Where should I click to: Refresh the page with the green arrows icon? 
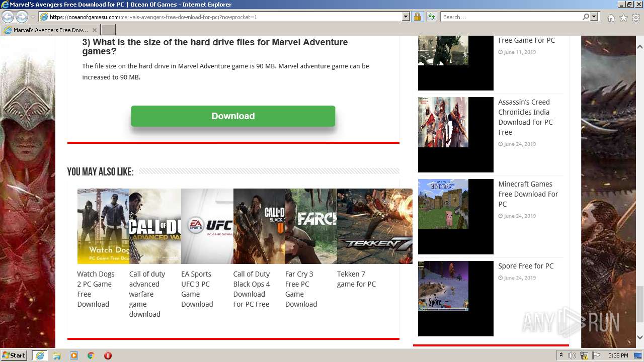point(431,17)
